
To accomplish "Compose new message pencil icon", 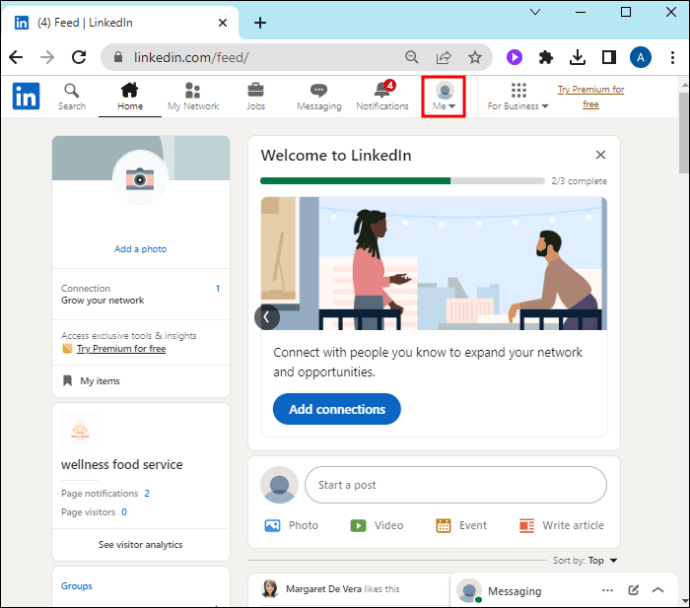I will [x=633, y=590].
